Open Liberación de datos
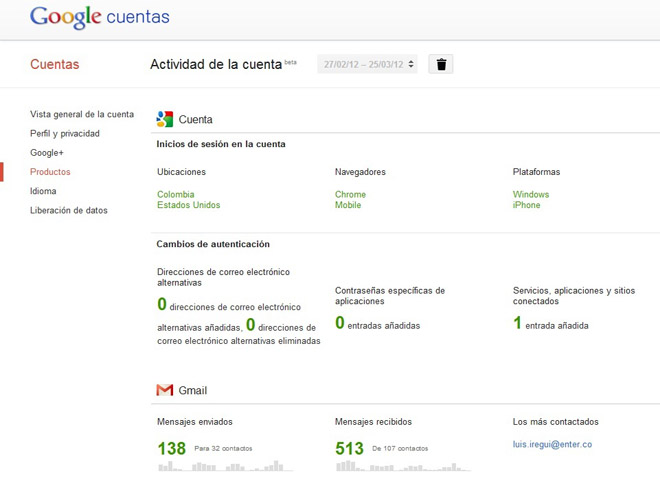Screen dimensions: 660x495 click(68, 210)
